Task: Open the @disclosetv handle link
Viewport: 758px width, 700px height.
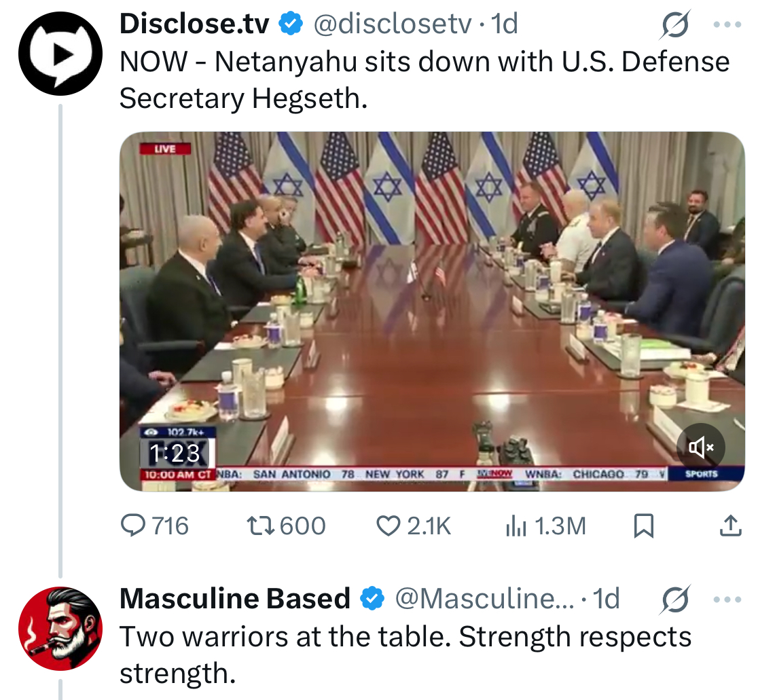Action: click(x=392, y=23)
